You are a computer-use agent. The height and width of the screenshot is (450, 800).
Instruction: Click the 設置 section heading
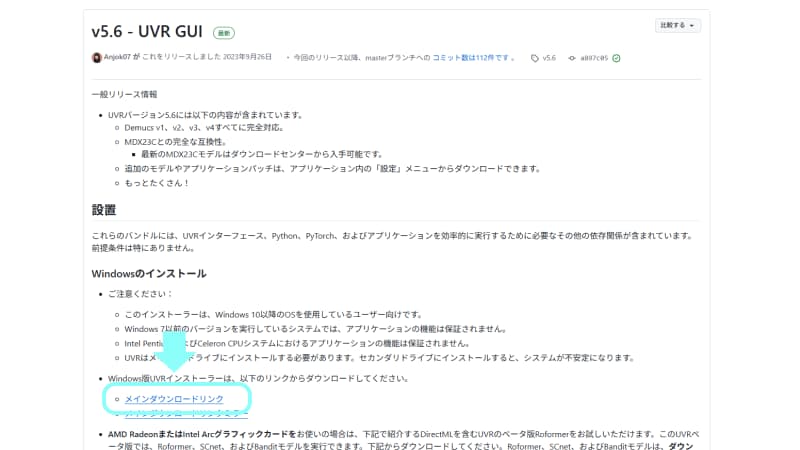click(x=104, y=210)
